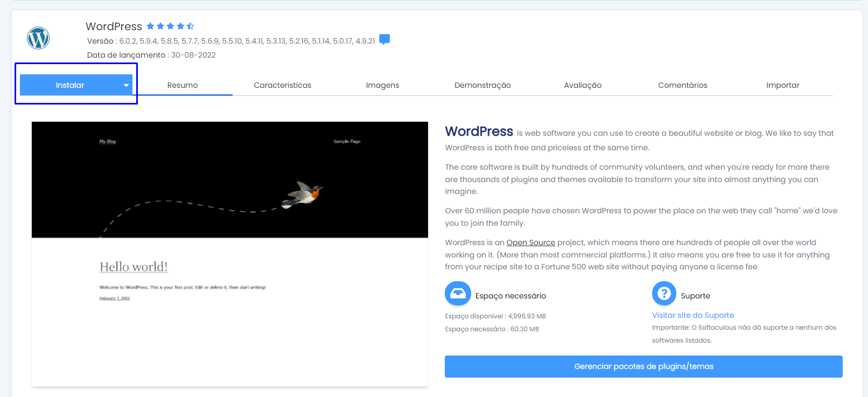This screenshot has height=397, width=868.
Task: Click the Hello world! post title
Action: click(134, 267)
